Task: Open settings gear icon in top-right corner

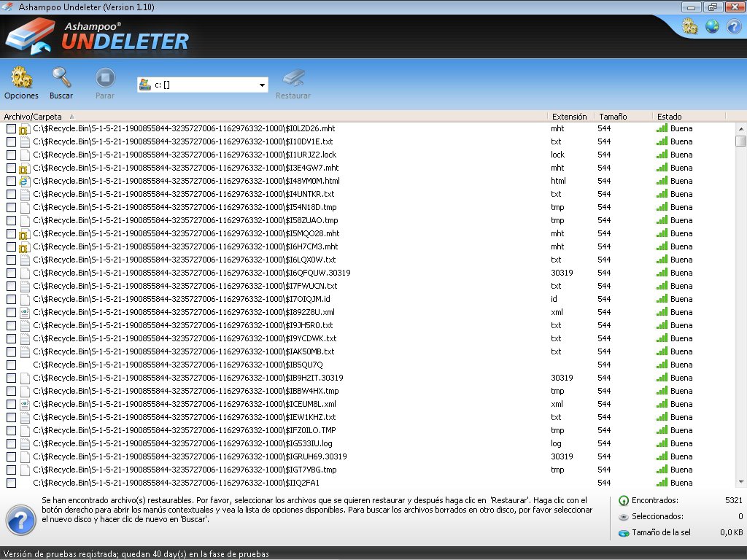Action: pos(689,27)
